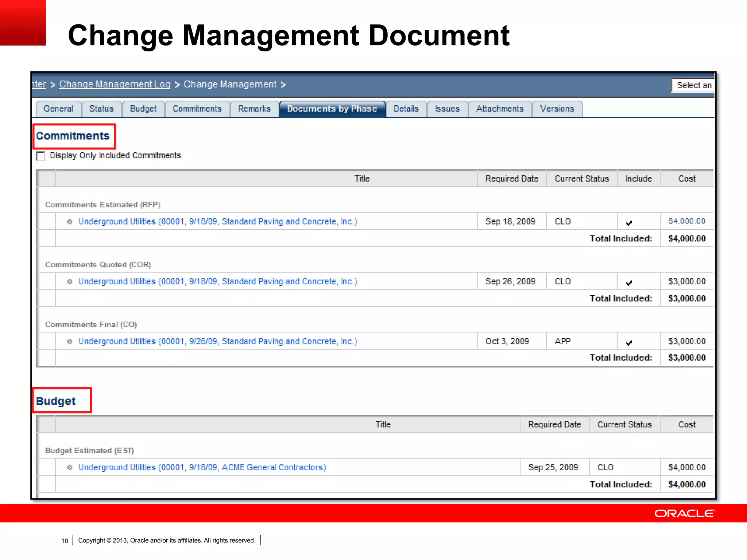Click bullet icon beside CO Underground Utilities
747x560 pixels.
[69, 341]
